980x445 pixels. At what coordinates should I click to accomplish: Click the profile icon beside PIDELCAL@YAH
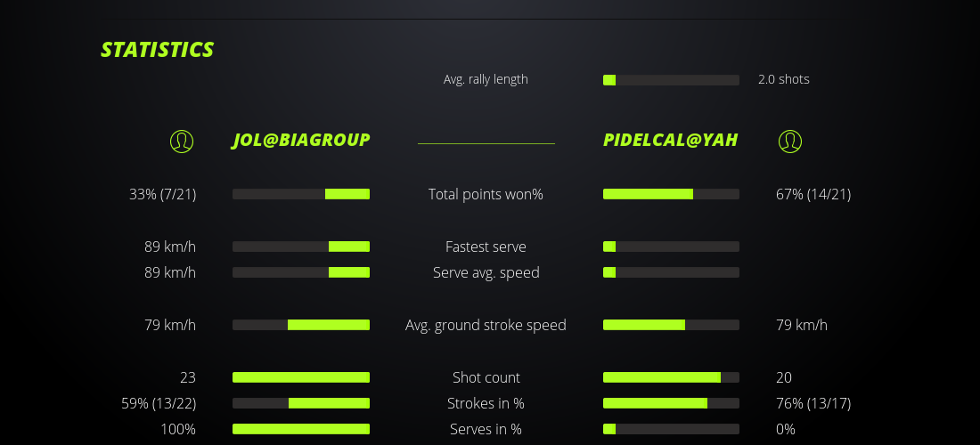(x=790, y=142)
